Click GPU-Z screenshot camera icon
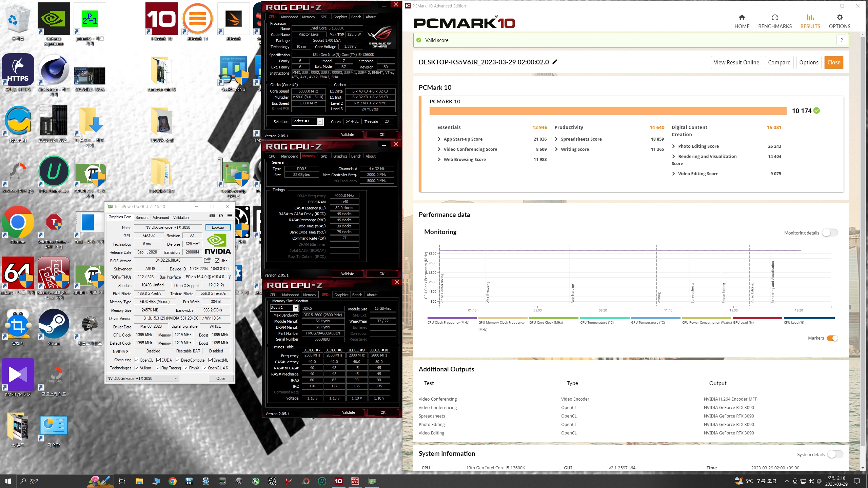The width and height of the screenshot is (868, 488). coord(212,216)
